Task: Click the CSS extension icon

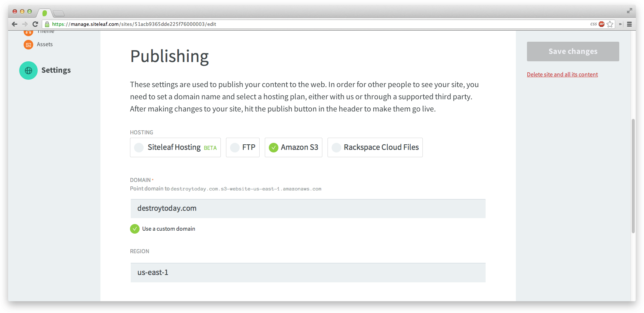Action: point(593,24)
